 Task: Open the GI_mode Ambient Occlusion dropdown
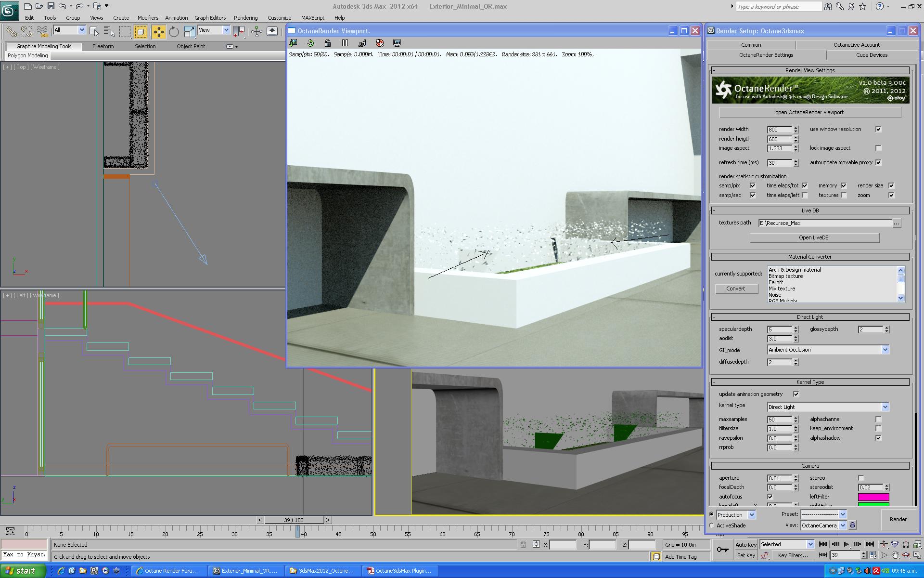click(885, 350)
